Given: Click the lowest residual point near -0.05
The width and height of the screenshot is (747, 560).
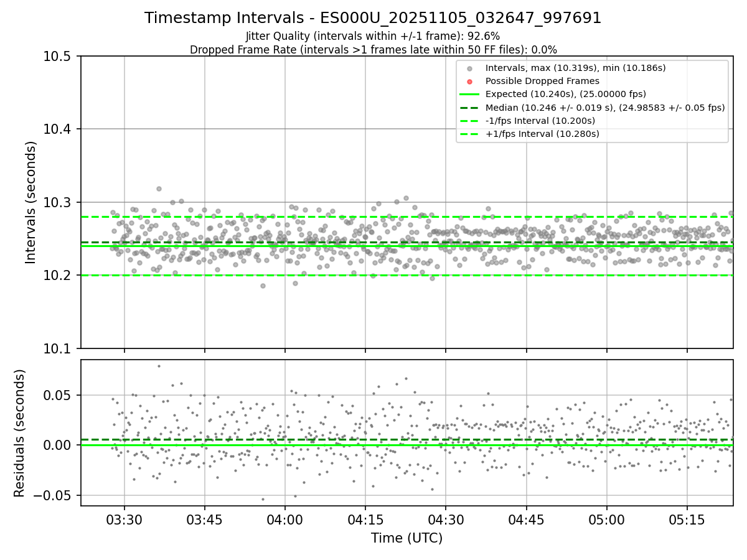Looking at the screenshot, I should tap(263, 499).
